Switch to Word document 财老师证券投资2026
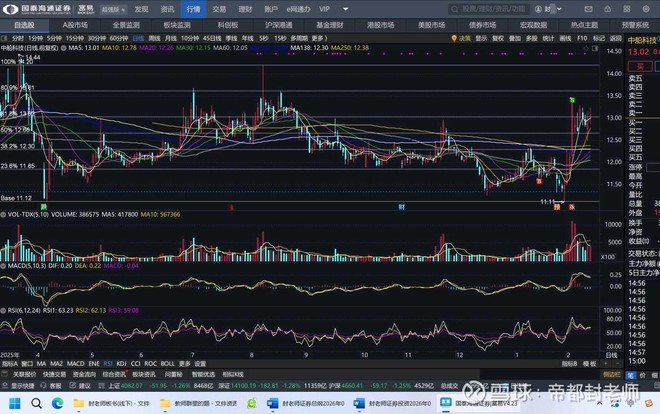The image size is (660, 414). (393, 403)
